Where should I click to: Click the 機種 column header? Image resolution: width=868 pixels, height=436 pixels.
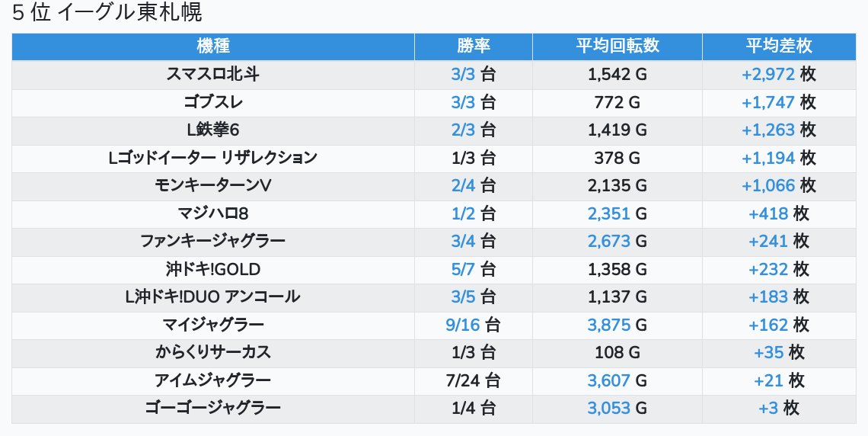tap(213, 46)
